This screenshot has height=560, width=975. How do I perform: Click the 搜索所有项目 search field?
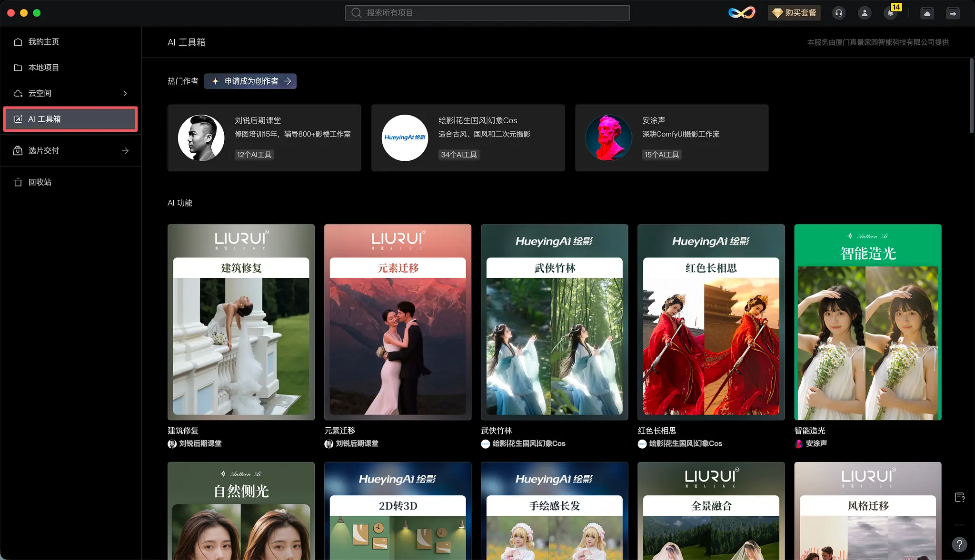(x=487, y=13)
